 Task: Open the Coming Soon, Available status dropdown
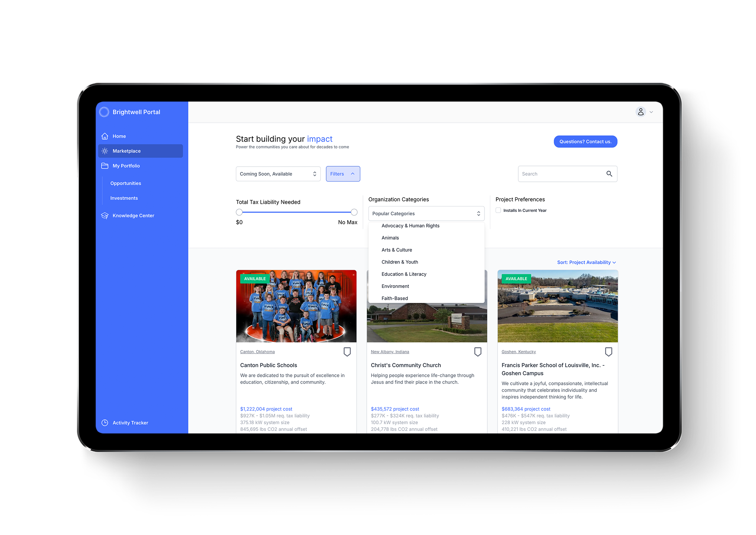(x=278, y=174)
